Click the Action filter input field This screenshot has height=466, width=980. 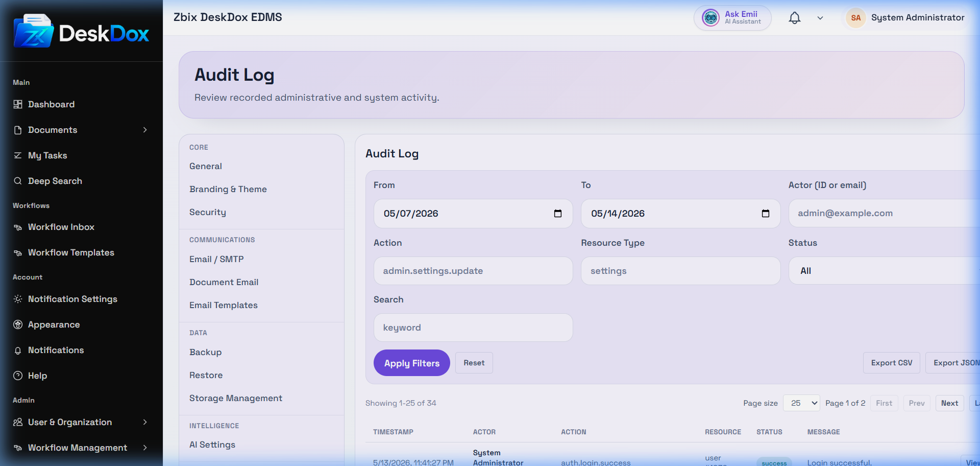(473, 271)
